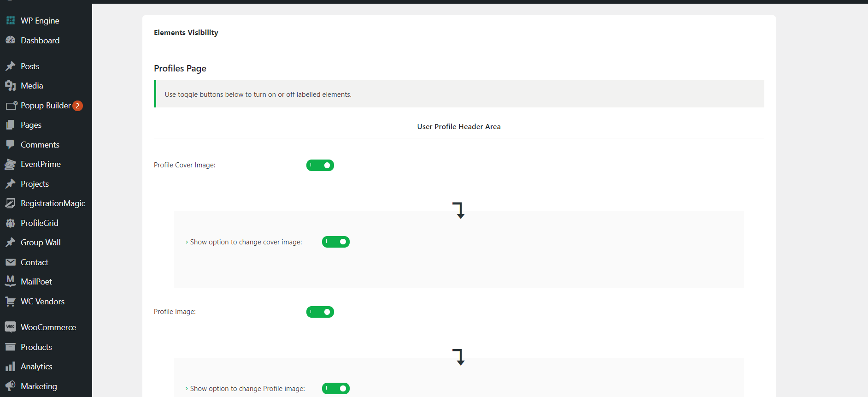Toggle Show option to change Profile image
Viewport: 868px width, 397px height.
(x=336, y=389)
